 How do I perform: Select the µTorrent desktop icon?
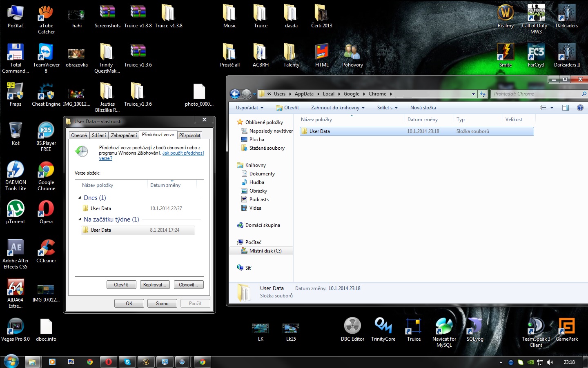16,212
